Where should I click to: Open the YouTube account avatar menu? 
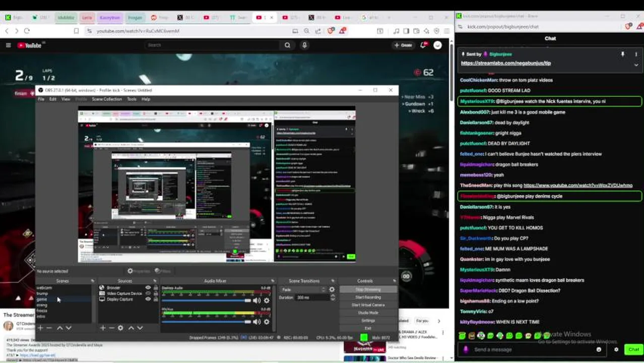click(x=437, y=45)
